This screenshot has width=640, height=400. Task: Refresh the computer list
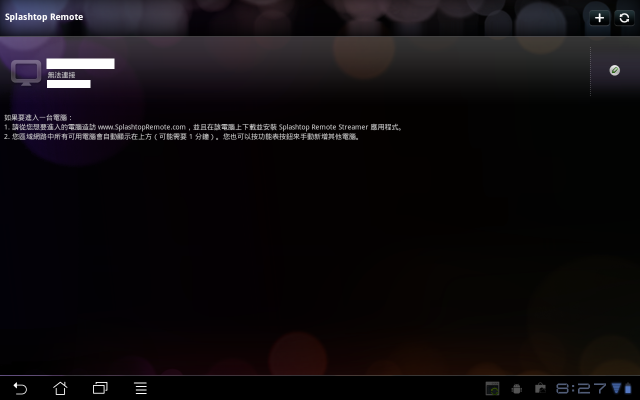point(624,18)
